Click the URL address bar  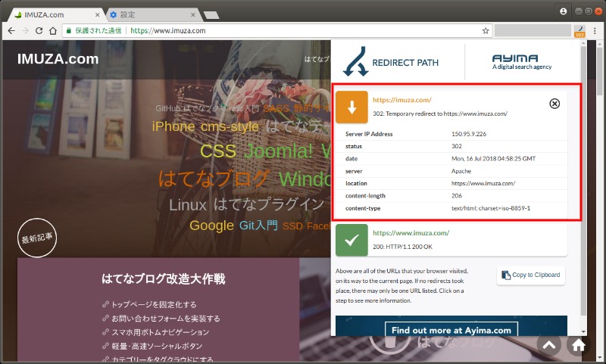coord(276,30)
